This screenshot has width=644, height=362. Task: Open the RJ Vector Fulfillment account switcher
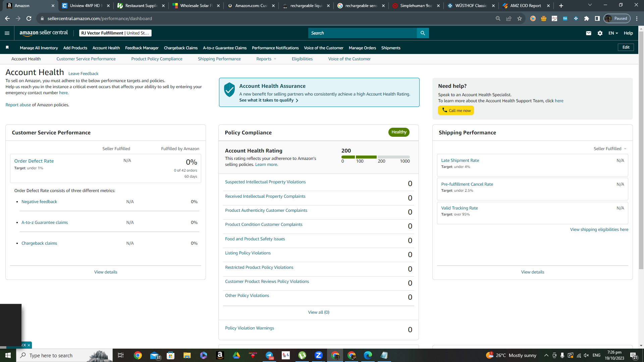click(115, 33)
